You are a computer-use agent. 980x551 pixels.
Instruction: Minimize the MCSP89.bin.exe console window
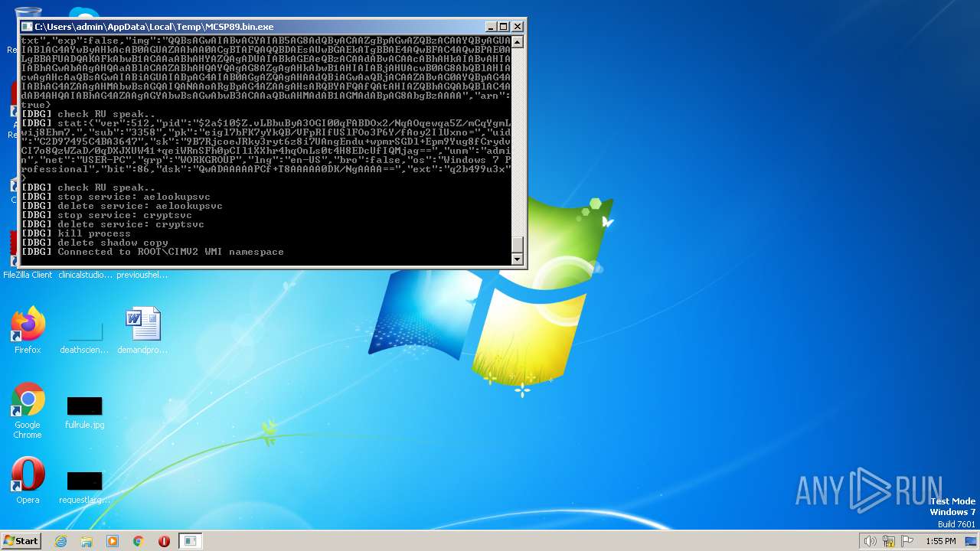(491, 27)
